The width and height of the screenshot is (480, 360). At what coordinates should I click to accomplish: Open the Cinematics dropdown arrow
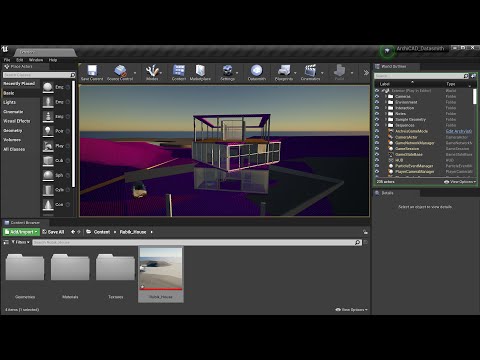322,73
